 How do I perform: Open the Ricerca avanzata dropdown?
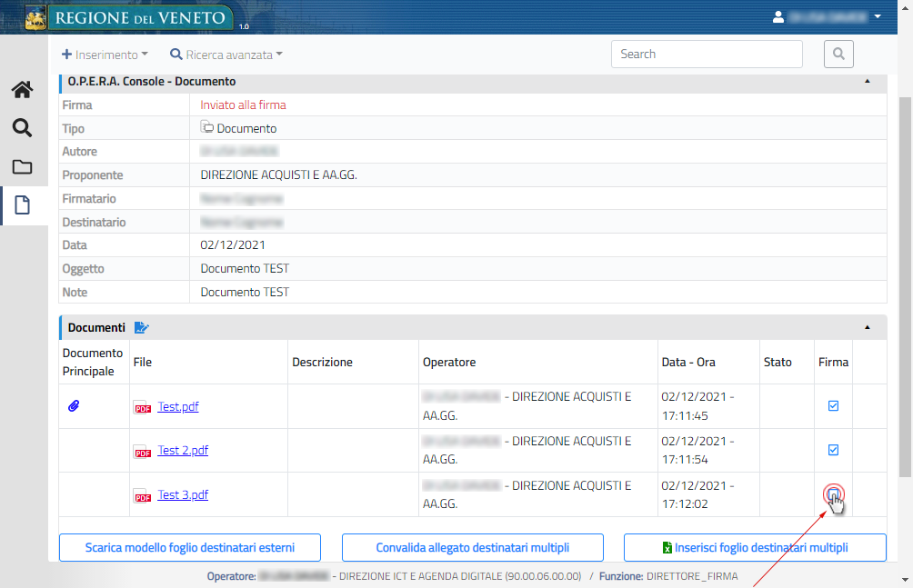point(226,55)
